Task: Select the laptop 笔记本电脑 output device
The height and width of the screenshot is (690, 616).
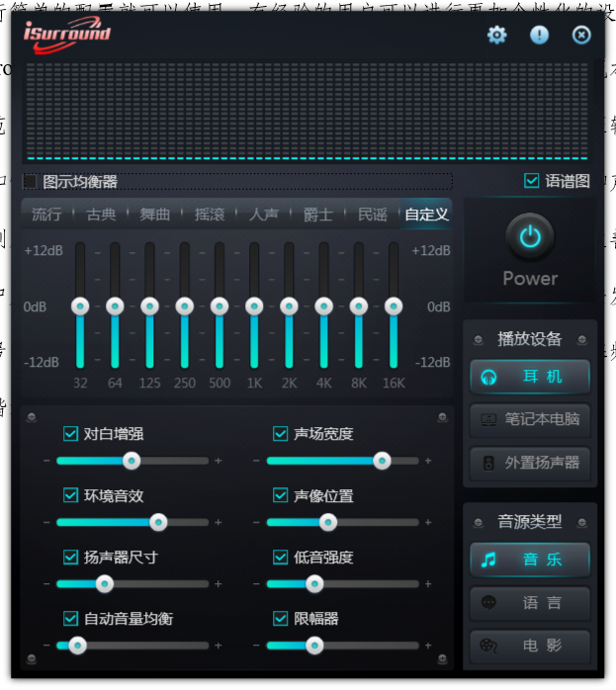Action: (530, 419)
